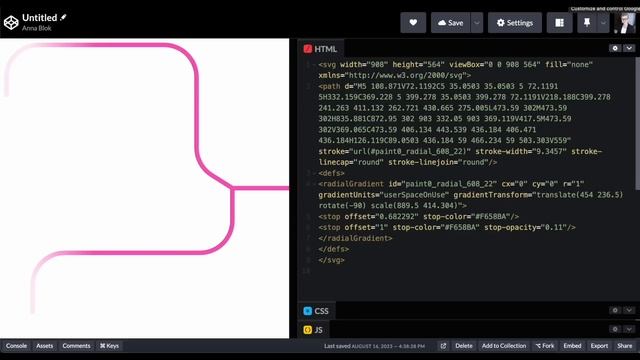Open the Save options dropdown arrow
Viewport: 640px width, 360px height.
tap(477, 22)
